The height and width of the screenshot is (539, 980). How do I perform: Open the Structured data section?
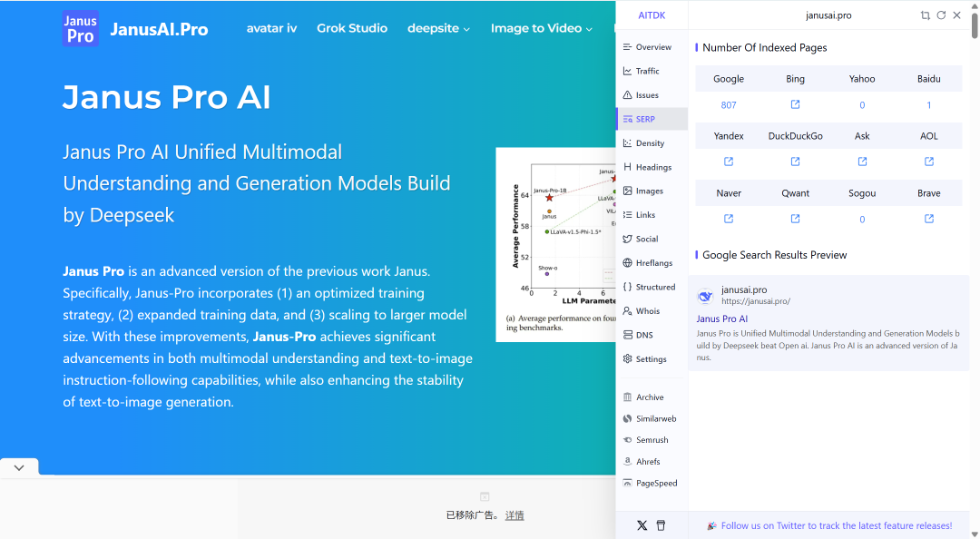click(652, 287)
